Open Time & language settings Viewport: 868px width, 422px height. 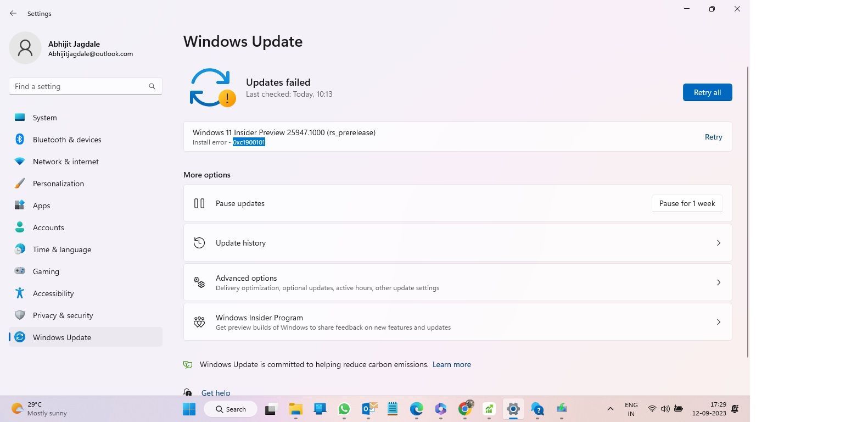point(86,249)
